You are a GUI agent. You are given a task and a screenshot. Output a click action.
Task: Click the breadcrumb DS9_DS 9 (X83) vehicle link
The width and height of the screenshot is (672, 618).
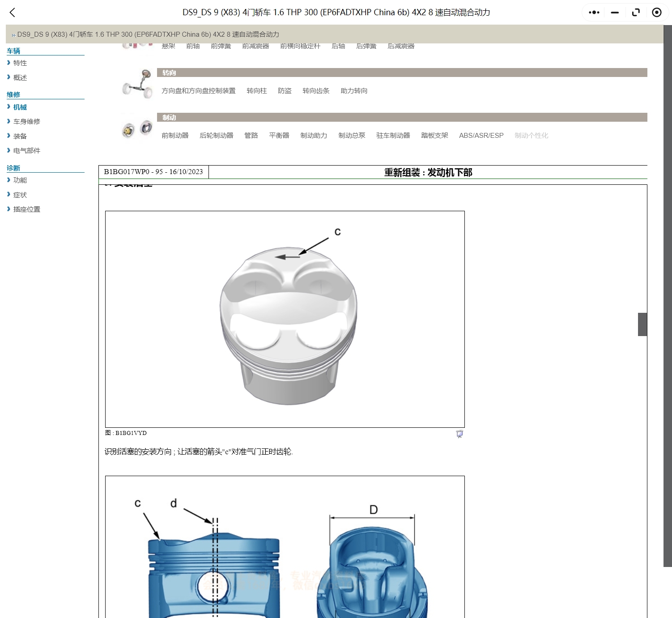(148, 34)
